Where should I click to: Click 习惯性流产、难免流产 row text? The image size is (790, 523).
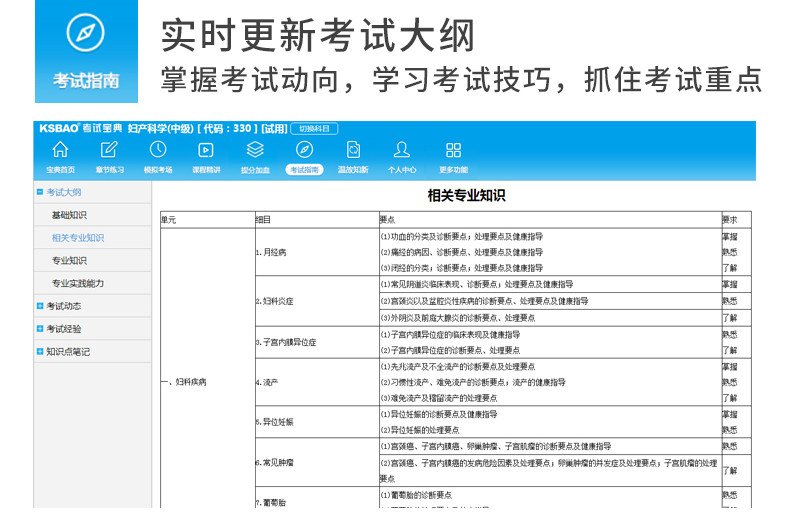(473, 382)
